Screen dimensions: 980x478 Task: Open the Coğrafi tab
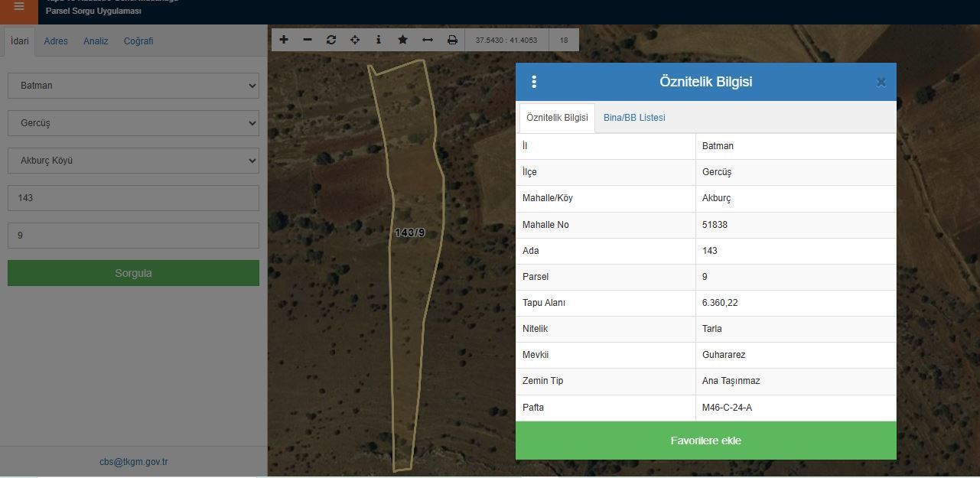(138, 41)
